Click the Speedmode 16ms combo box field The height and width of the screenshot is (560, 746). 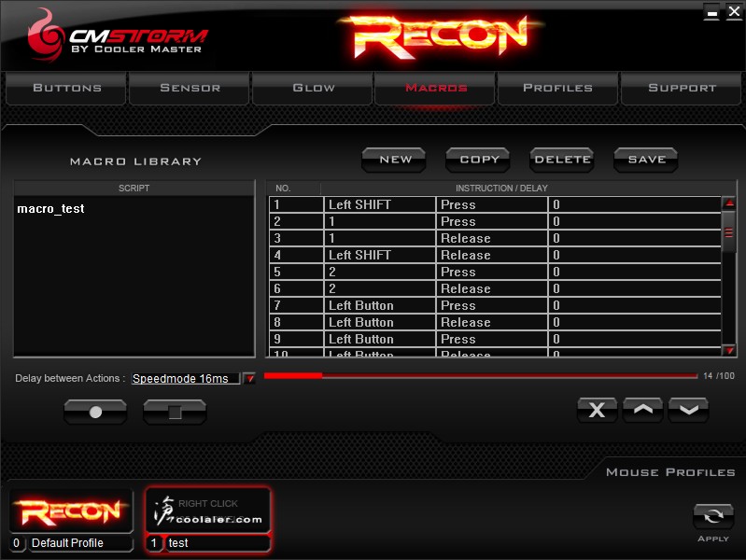click(186, 379)
